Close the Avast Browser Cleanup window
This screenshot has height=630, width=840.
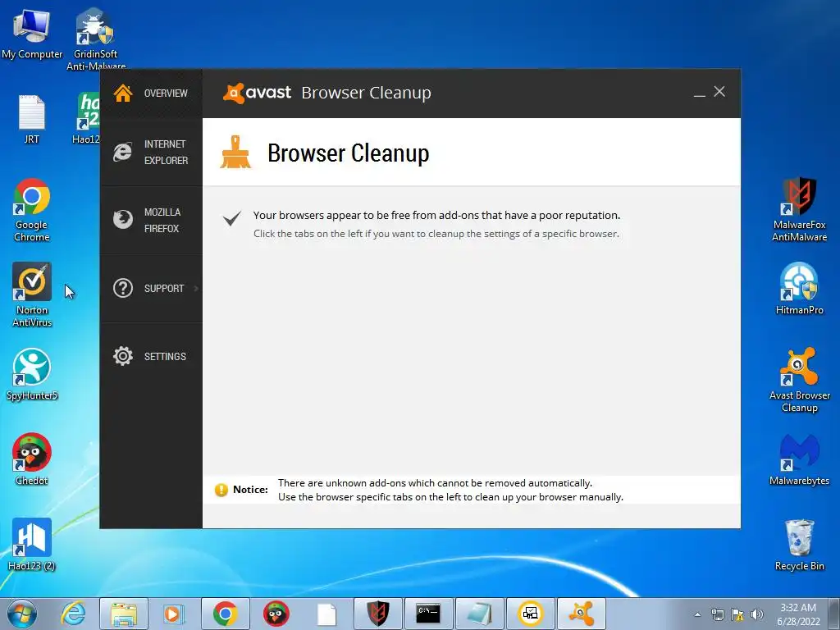719,92
